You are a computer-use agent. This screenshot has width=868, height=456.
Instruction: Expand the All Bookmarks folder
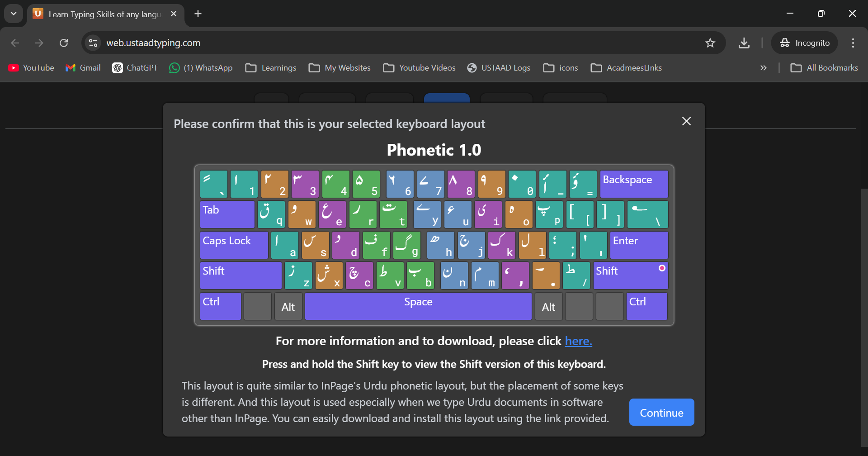pos(824,68)
